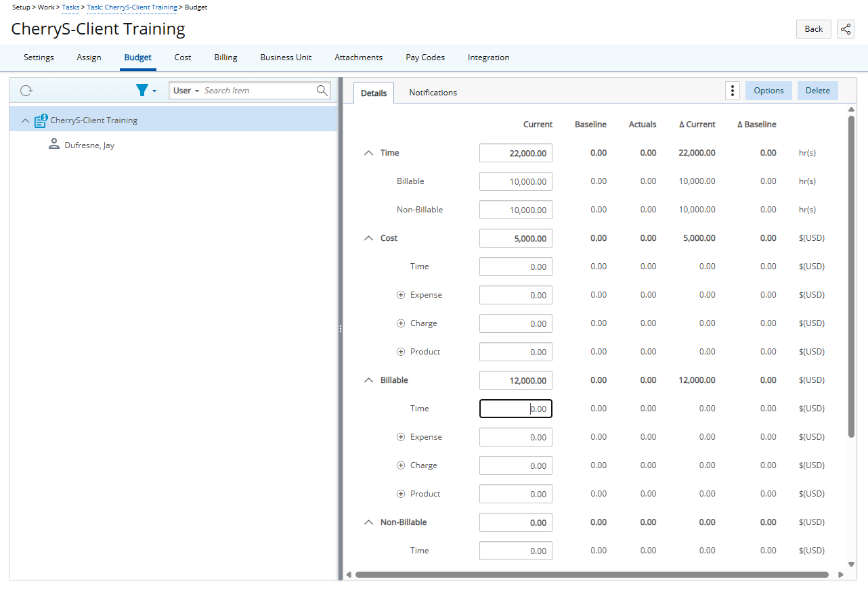Image resolution: width=868 pixels, height=596 pixels.
Task: Click the Non-Billable total Current field
Action: 516,522
